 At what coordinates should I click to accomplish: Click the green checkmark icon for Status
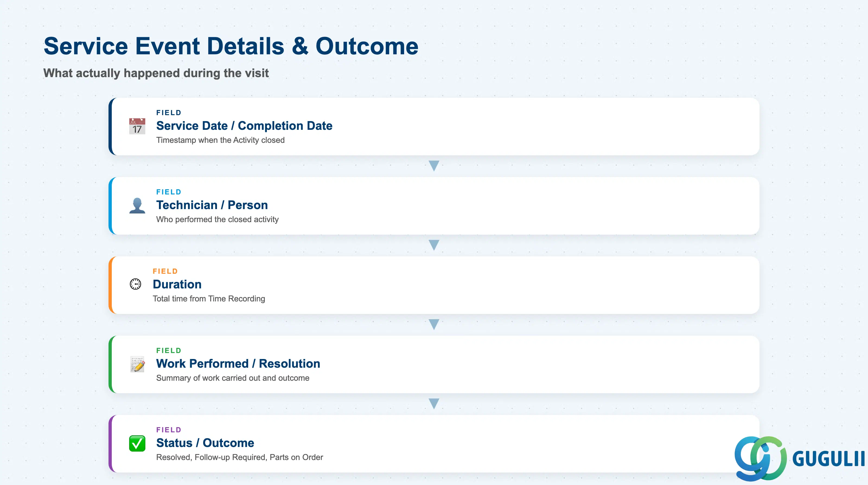[x=137, y=443]
